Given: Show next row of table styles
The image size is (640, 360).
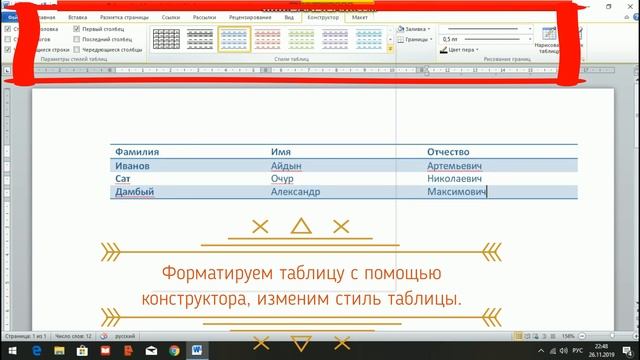Looking at the screenshot, I should [390, 39].
